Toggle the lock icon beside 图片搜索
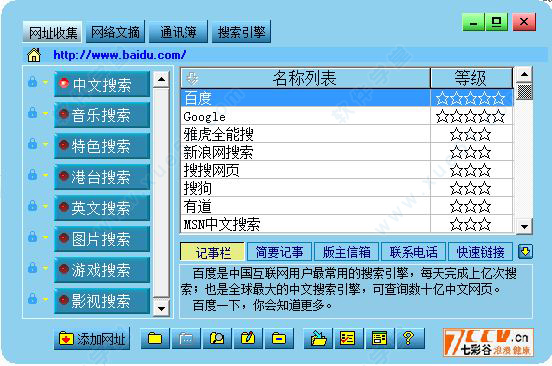Image resolution: width=552 pixels, height=366 pixels. [x=32, y=236]
